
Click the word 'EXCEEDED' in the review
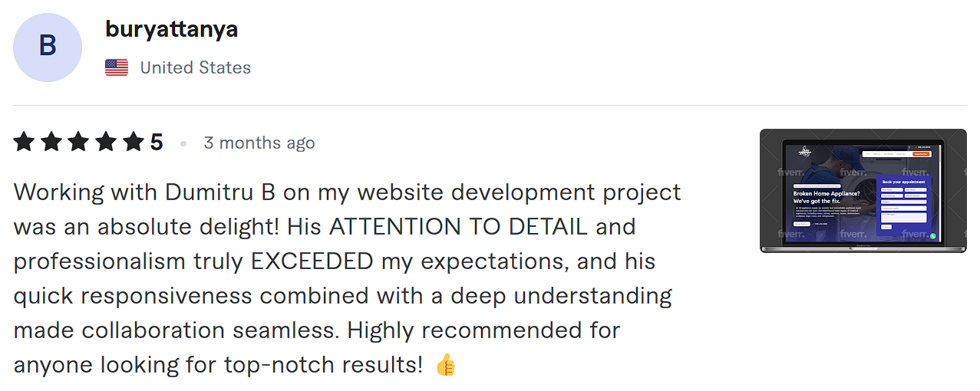(x=312, y=261)
